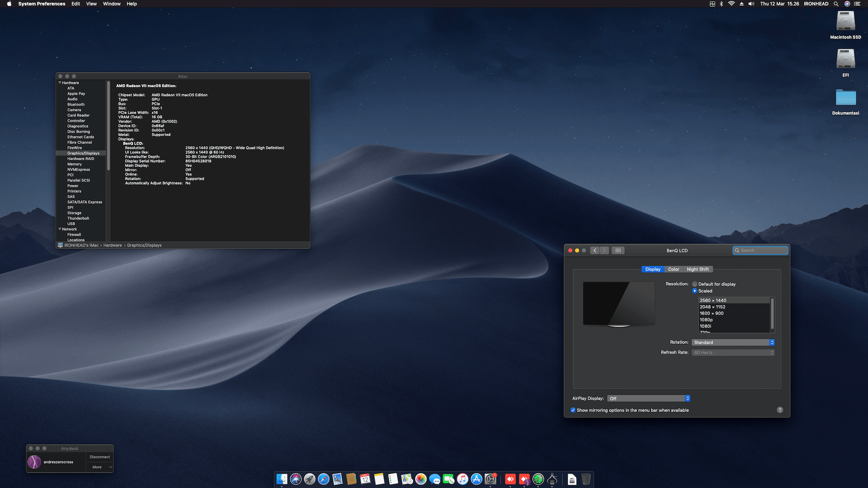Click Search field in System Preferences

760,250
